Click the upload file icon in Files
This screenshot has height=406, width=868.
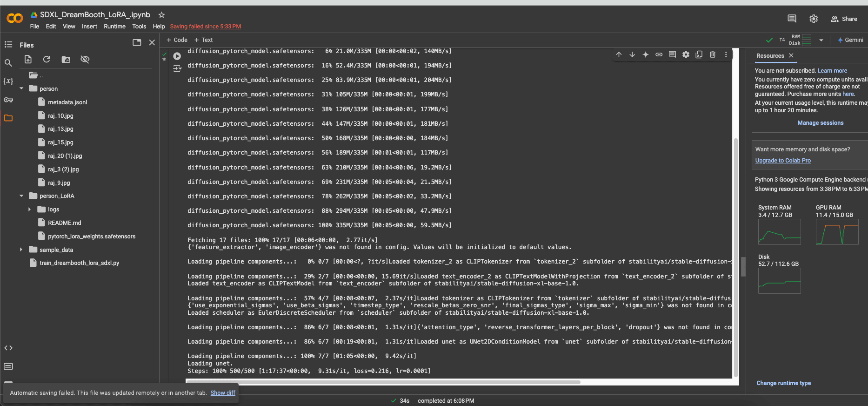click(28, 60)
